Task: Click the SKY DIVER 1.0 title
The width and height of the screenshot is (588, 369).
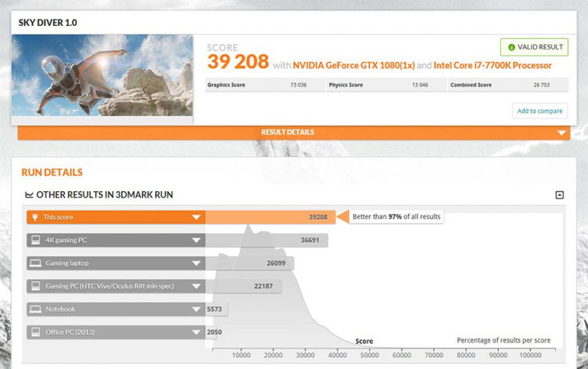Action: (x=48, y=22)
